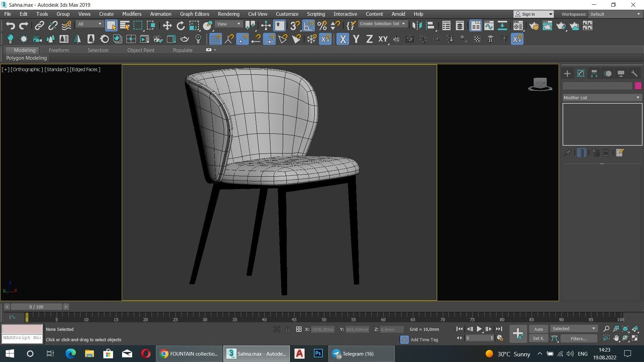
Task: Click the Pan View hand icon
Action: [x=616, y=338]
